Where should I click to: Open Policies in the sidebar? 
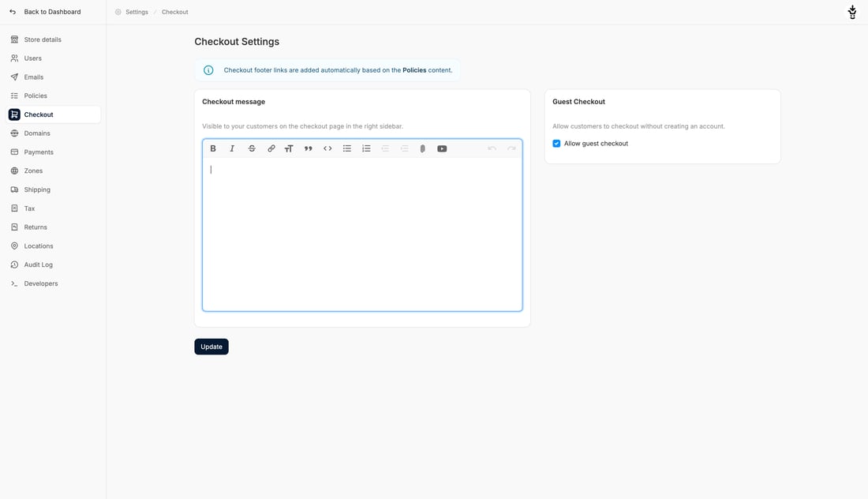click(x=54, y=96)
